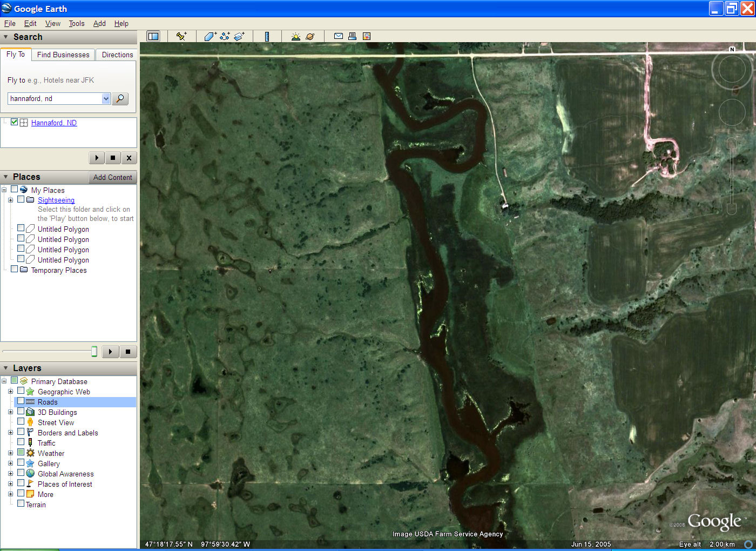Switch to Sky mode planet icon
Viewport: 756px width, 551px height.
tap(310, 36)
